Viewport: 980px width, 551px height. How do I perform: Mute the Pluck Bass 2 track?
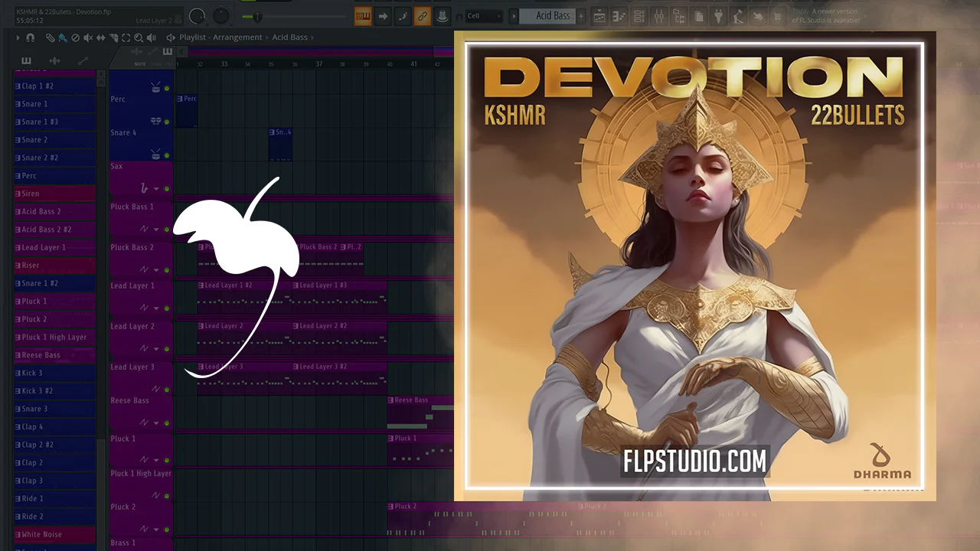coord(167,270)
